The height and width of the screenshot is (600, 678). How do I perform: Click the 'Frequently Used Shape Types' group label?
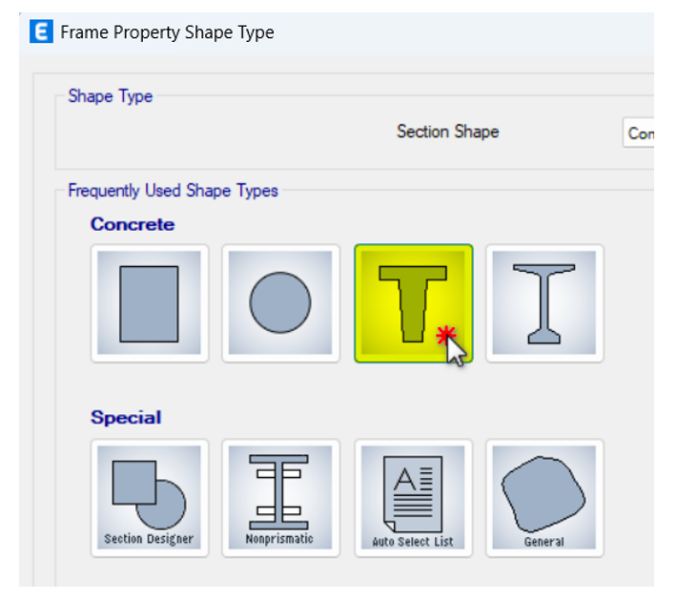[173, 190]
